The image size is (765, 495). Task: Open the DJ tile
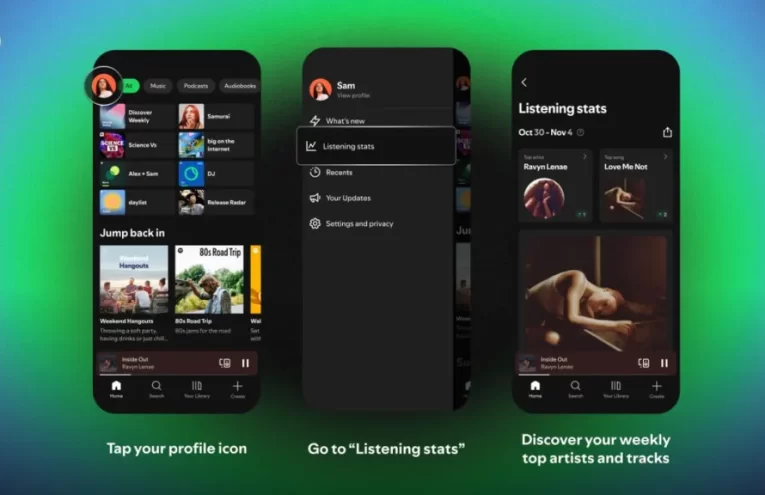coord(216,174)
